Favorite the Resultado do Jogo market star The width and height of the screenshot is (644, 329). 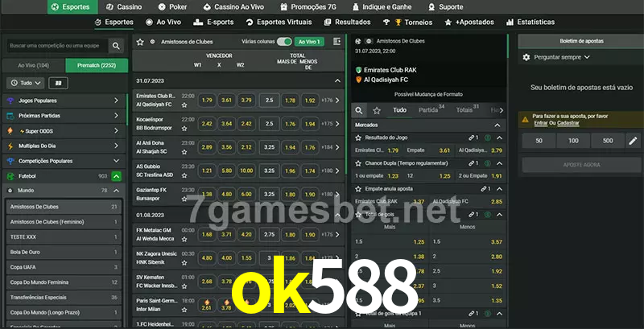358,138
